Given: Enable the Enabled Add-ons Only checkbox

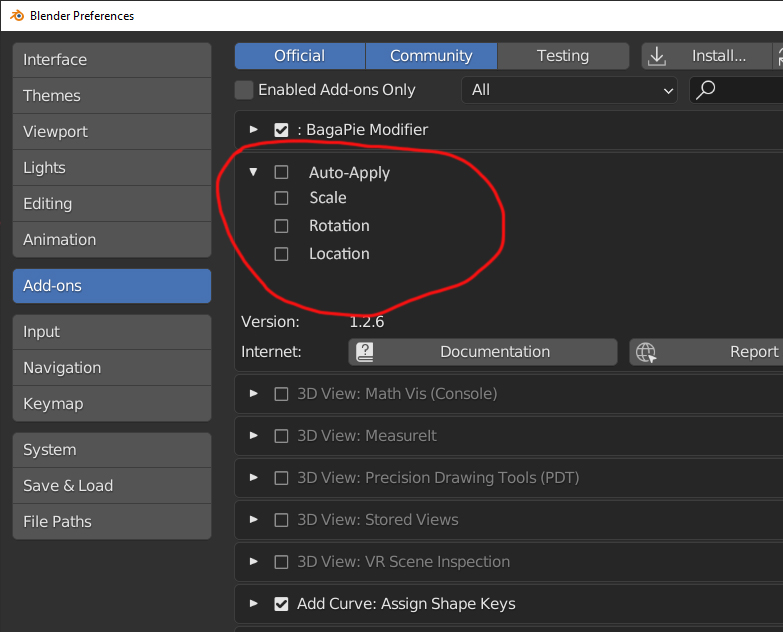Looking at the screenshot, I should click(x=244, y=90).
